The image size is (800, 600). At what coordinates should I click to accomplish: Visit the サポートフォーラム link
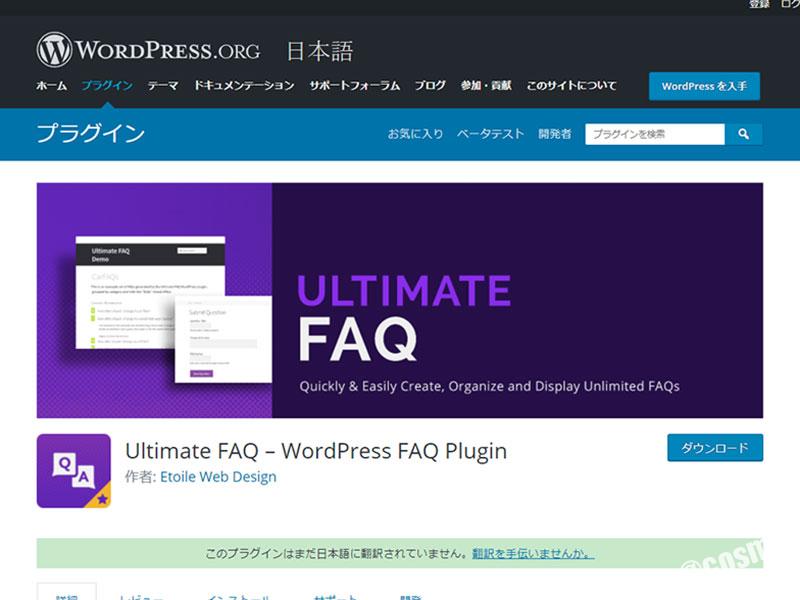pyautogui.click(x=354, y=86)
